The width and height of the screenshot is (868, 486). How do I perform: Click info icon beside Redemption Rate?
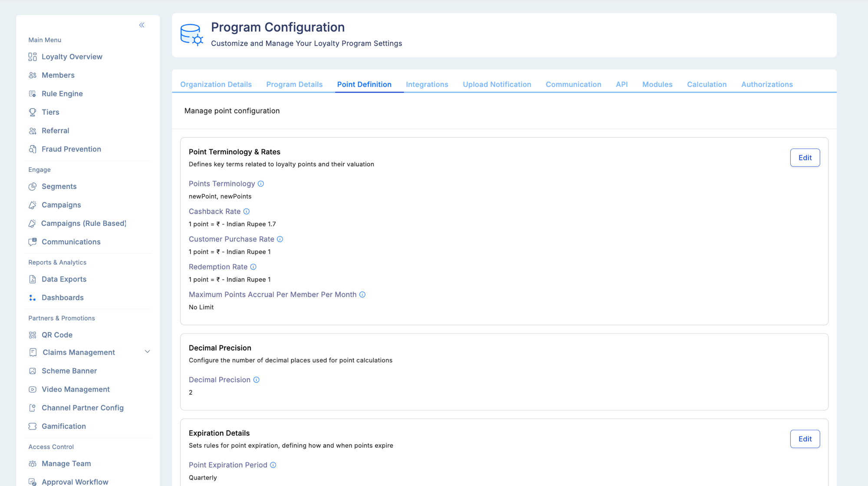point(253,267)
